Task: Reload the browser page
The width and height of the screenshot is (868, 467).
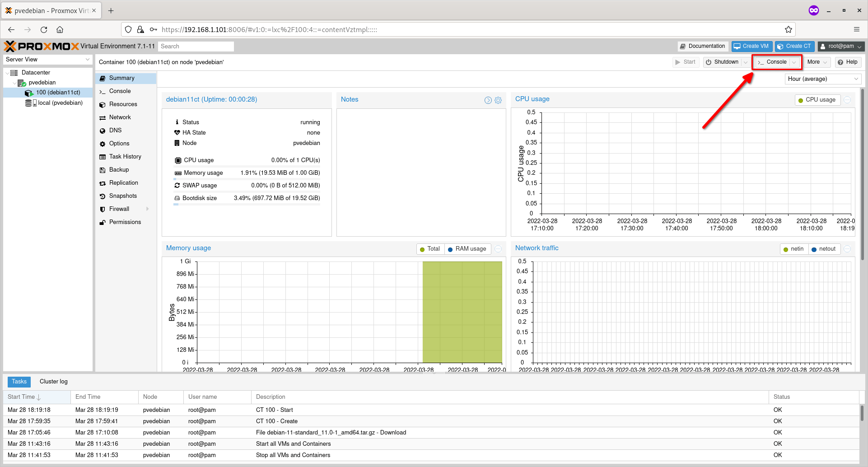Action: click(x=44, y=30)
